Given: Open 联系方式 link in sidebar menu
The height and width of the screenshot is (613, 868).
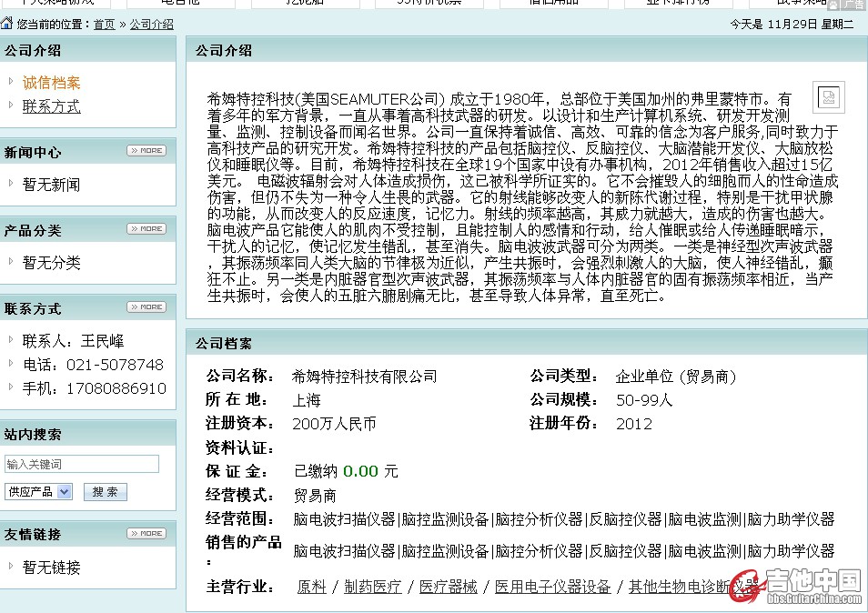Looking at the screenshot, I should point(51,106).
